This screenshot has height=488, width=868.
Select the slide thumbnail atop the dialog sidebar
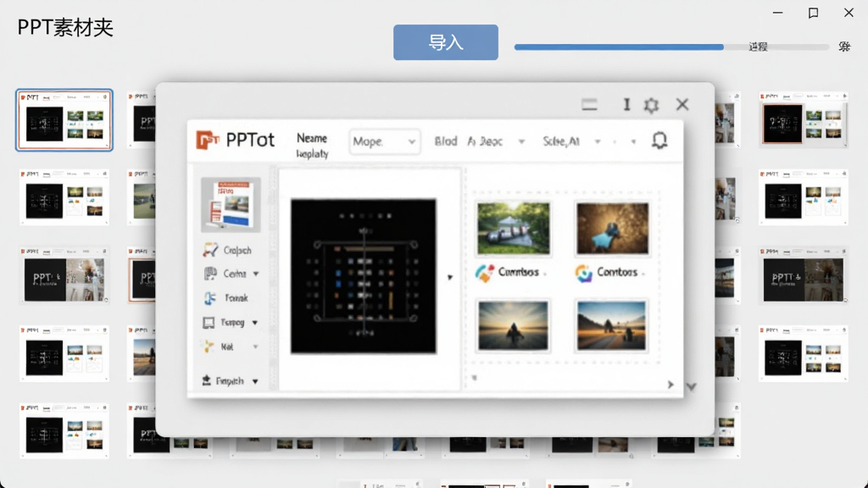[231, 205]
